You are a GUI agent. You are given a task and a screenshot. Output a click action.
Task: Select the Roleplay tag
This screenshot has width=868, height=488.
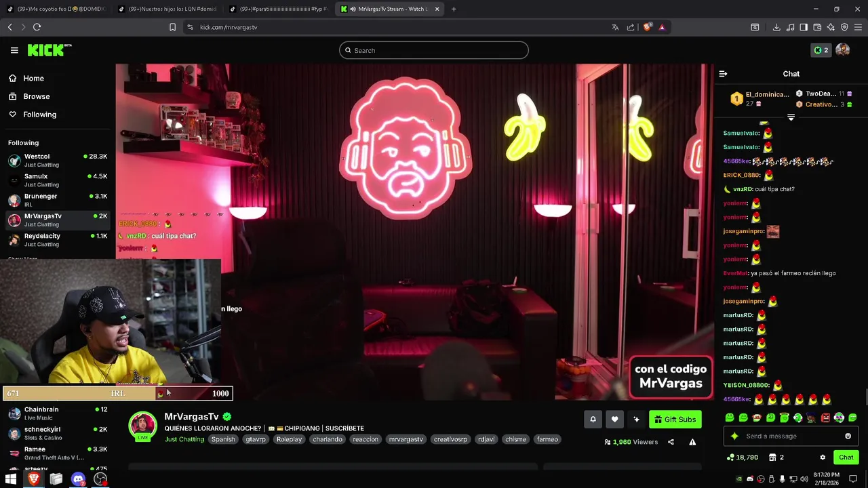tap(289, 439)
